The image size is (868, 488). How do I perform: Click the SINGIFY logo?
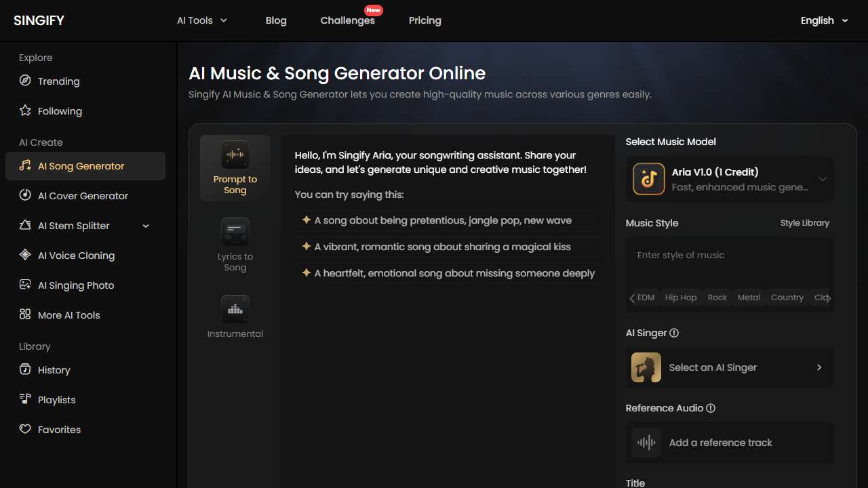point(39,20)
